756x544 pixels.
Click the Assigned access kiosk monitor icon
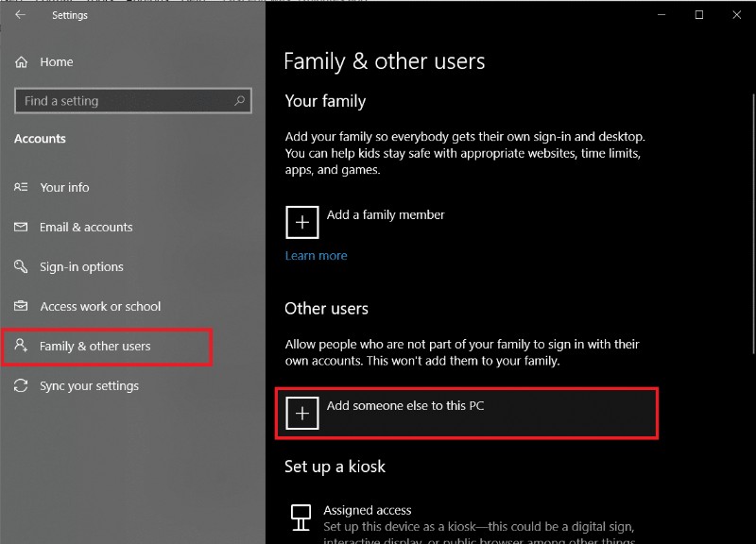[x=301, y=517]
